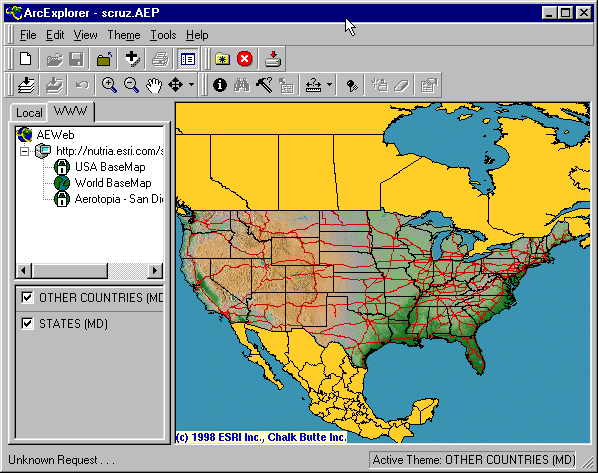Open the Query Builder hammer tool

click(264, 85)
